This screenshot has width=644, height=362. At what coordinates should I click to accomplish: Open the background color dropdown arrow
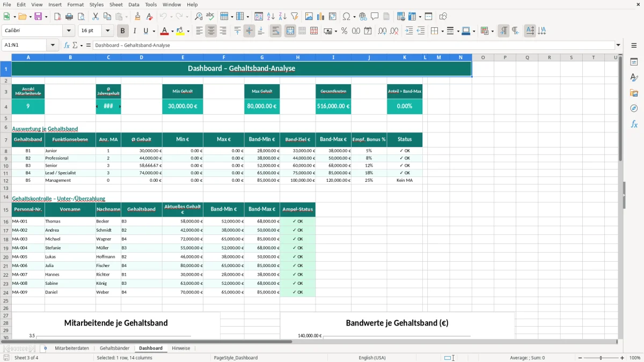click(188, 31)
